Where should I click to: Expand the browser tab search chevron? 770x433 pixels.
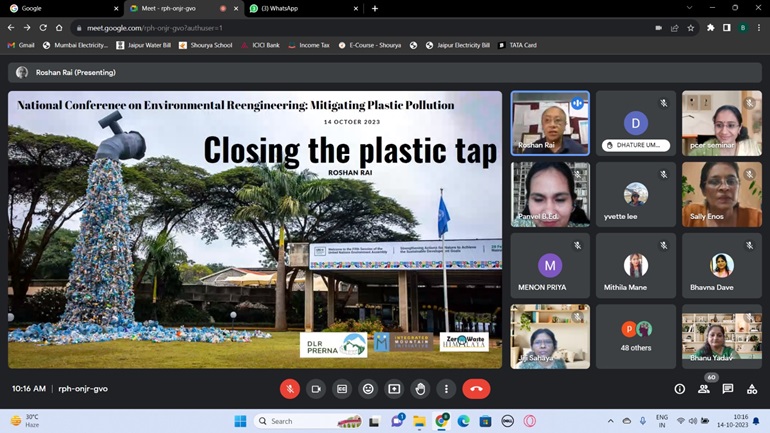[690, 8]
